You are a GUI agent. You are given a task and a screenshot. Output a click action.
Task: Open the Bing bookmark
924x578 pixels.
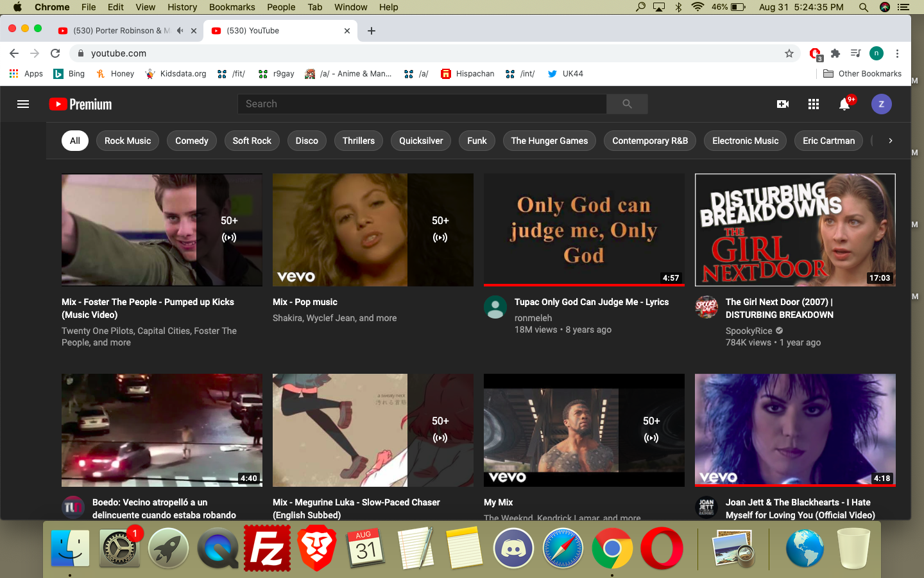click(x=69, y=74)
